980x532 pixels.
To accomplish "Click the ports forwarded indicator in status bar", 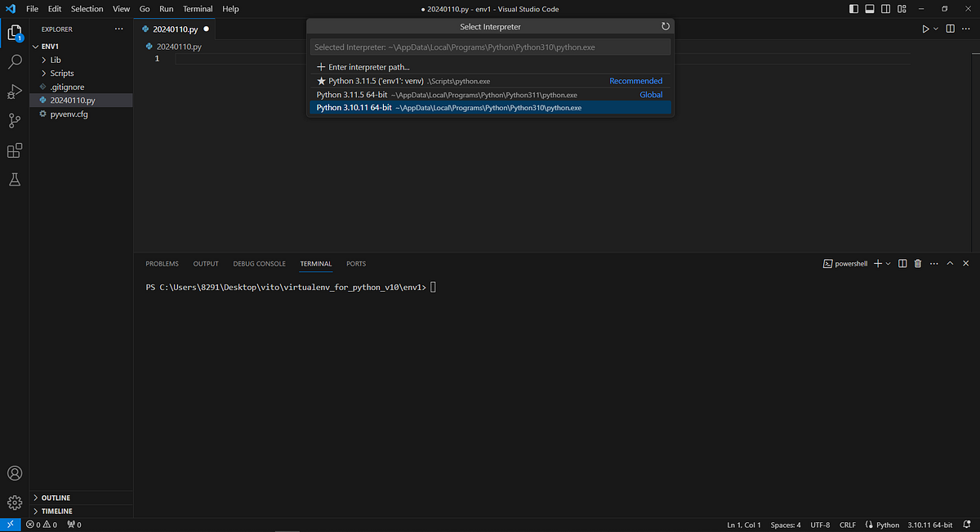I will click(x=73, y=525).
